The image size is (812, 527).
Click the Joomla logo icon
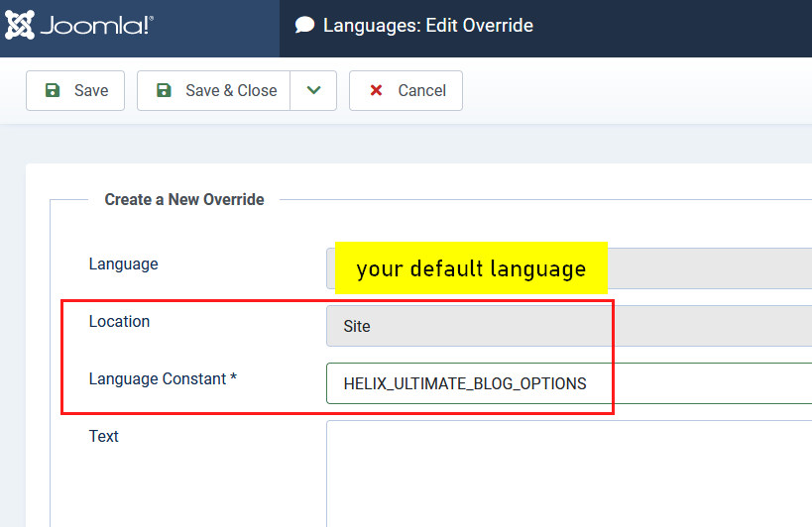[x=21, y=26]
